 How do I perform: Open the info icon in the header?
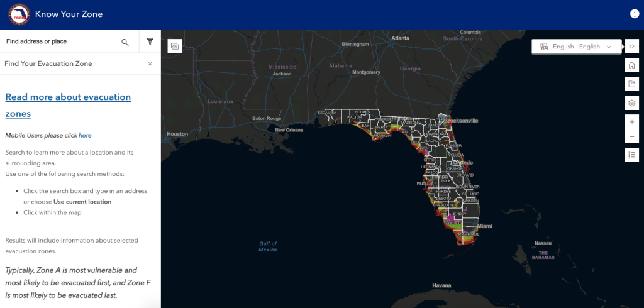[634, 14]
